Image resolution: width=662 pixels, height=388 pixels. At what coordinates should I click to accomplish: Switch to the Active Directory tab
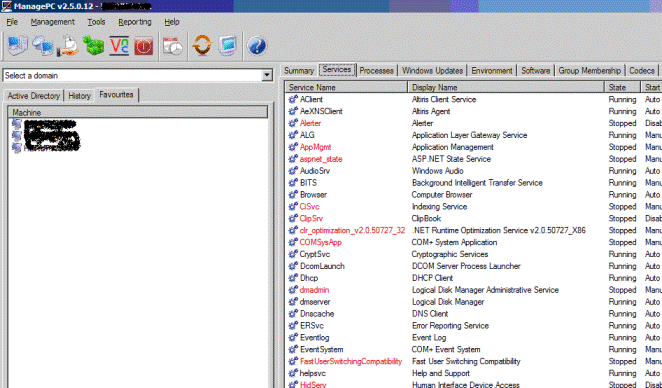[34, 96]
